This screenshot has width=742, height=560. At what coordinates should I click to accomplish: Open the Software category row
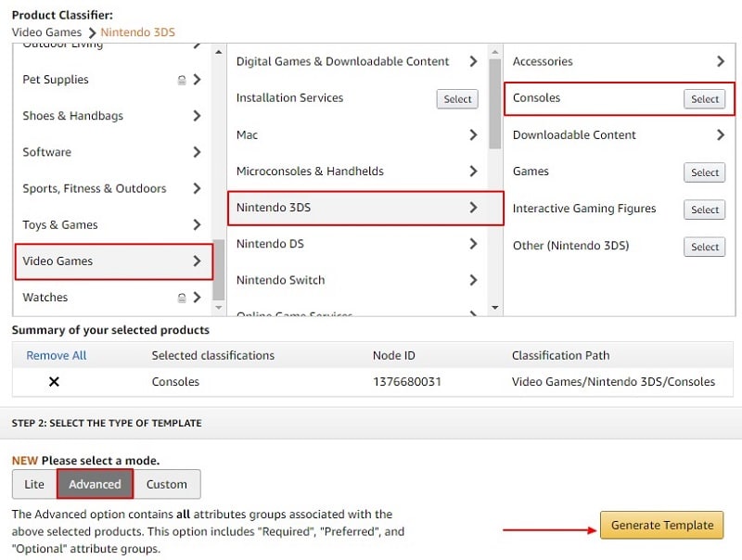tap(112, 152)
